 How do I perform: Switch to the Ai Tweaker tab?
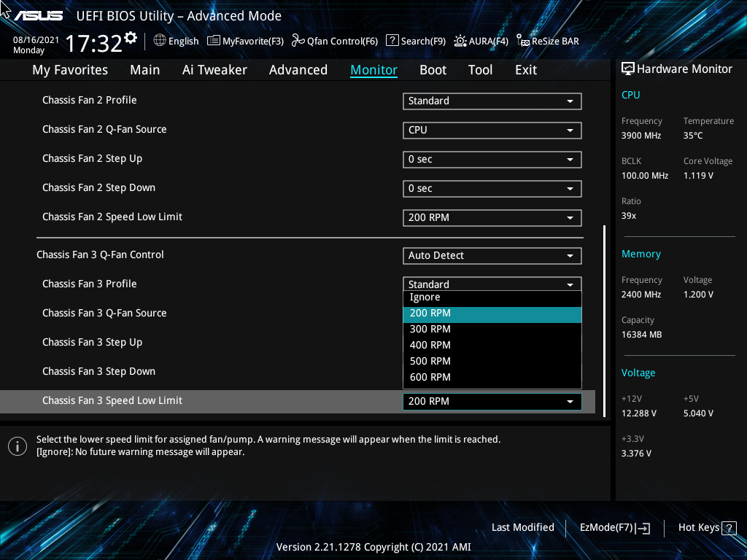click(214, 70)
